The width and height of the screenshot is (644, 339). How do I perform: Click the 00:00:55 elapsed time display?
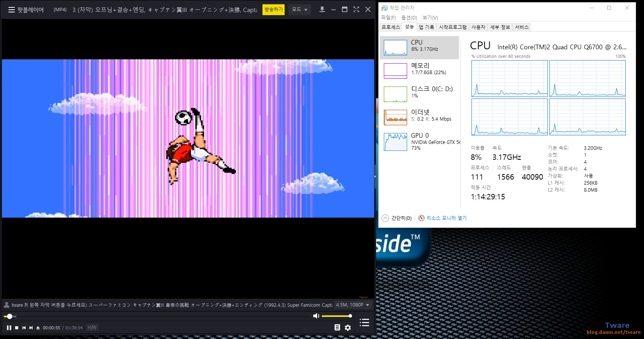coord(52,328)
